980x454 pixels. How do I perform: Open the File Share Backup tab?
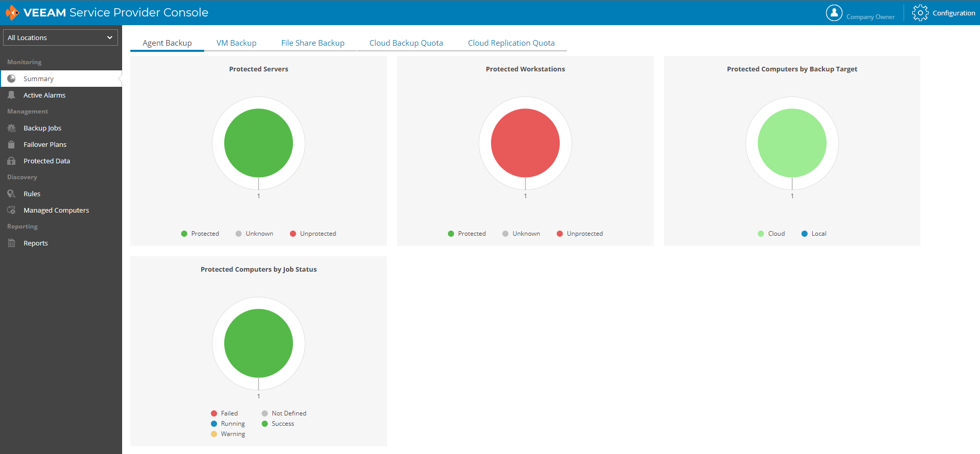313,43
